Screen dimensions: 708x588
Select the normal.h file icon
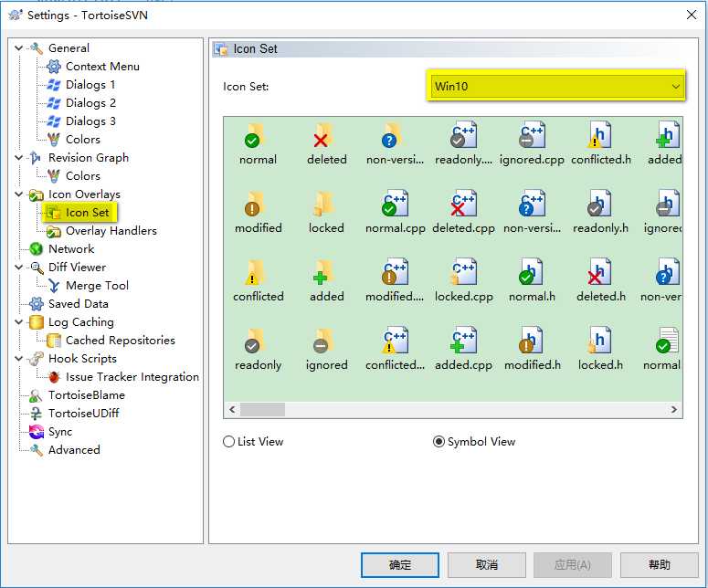coord(532,272)
